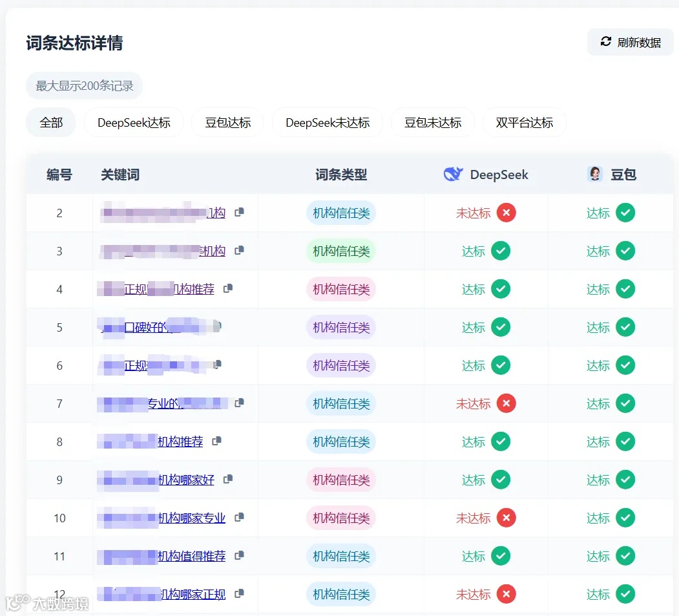Click the 机构信任类 badge in row 6
Image resolution: width=679 pixels, height=616 pixels.
[340, 365]
